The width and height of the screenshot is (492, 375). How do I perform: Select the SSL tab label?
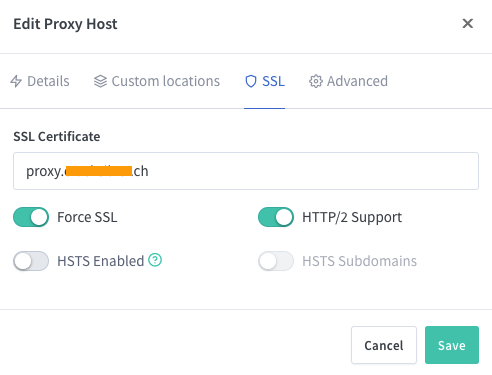(x=273, y=81)
